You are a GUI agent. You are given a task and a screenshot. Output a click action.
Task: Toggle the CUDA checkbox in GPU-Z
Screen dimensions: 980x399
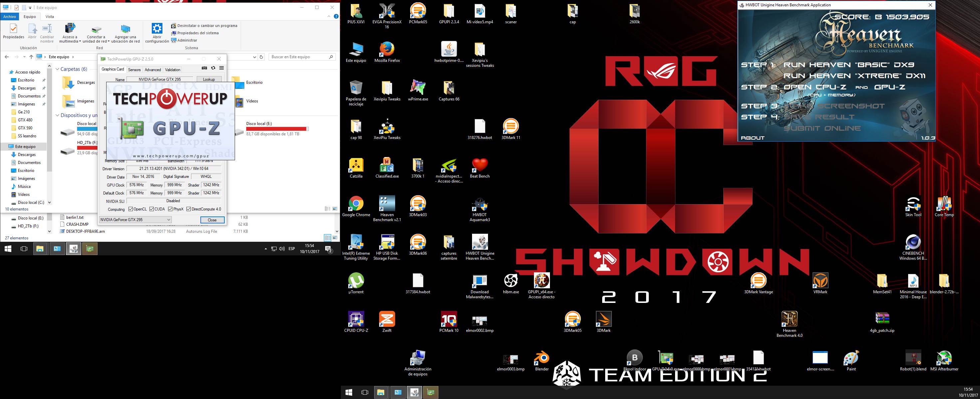pos(151,209)
